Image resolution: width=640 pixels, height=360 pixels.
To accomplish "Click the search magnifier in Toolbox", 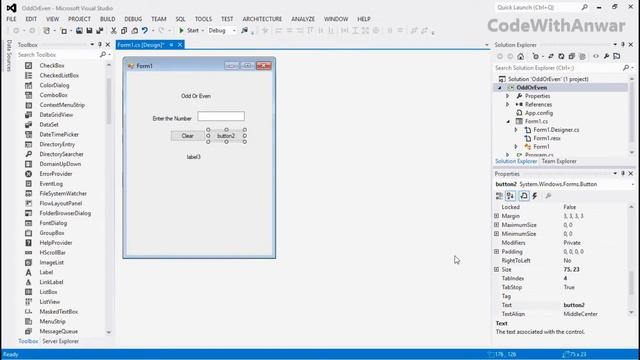I will pyautogui.click(x=103, y=54).
